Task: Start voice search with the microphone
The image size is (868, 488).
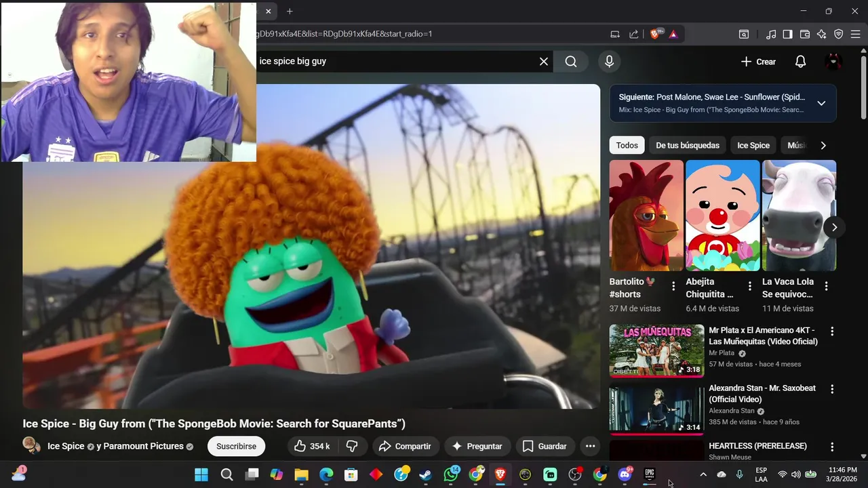Action: 609,62
